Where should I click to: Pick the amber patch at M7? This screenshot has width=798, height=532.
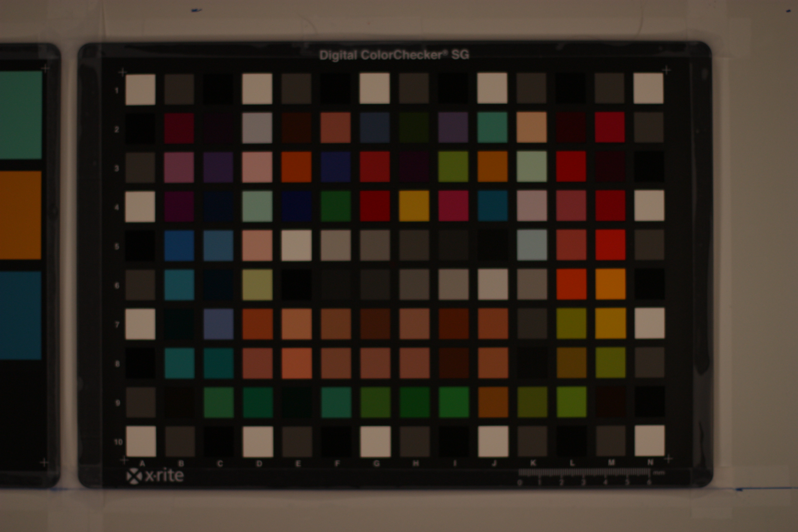(610, 323)
